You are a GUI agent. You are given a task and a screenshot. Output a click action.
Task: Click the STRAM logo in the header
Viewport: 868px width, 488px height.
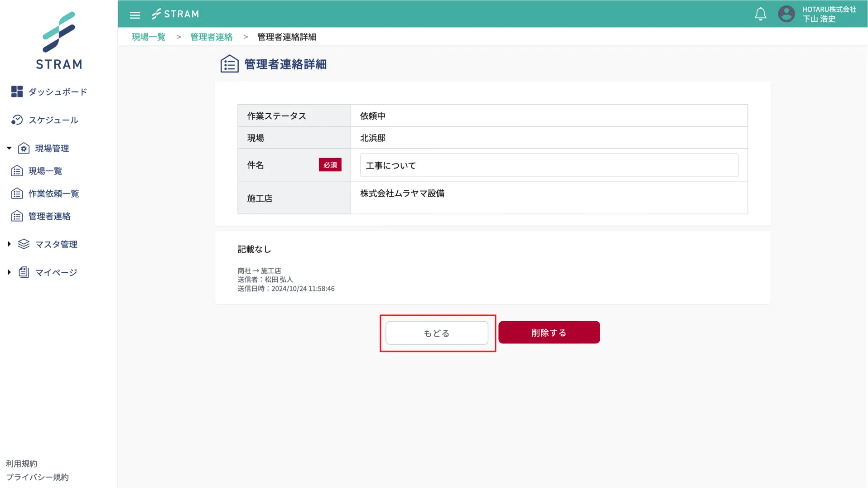[175, 14]
